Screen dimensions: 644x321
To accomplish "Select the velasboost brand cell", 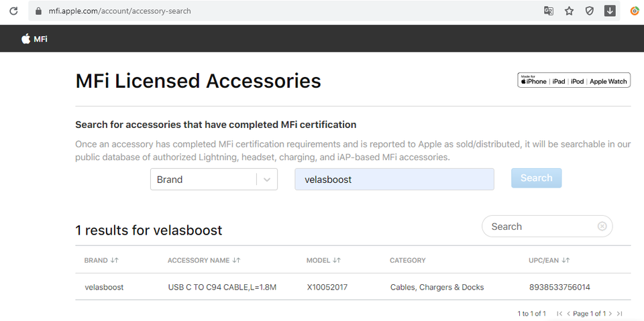I will pos(104,287).
